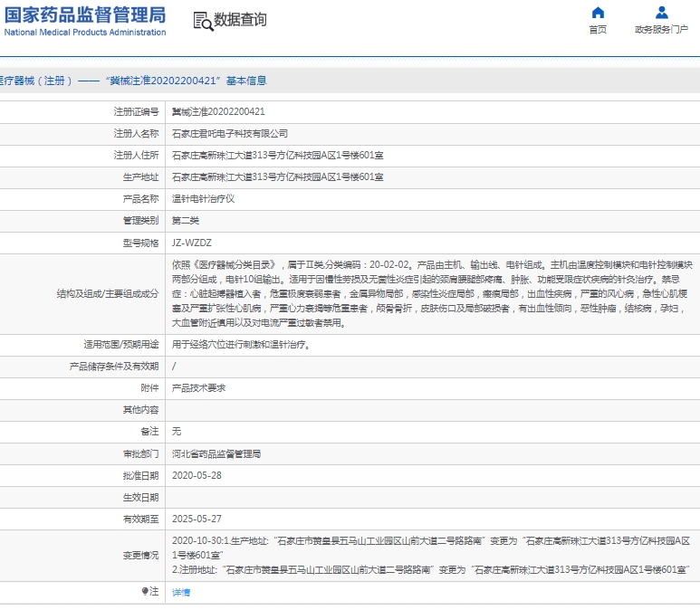Click the 生效日期 label
Screen dimensions: 700x610
click(140, 497)
